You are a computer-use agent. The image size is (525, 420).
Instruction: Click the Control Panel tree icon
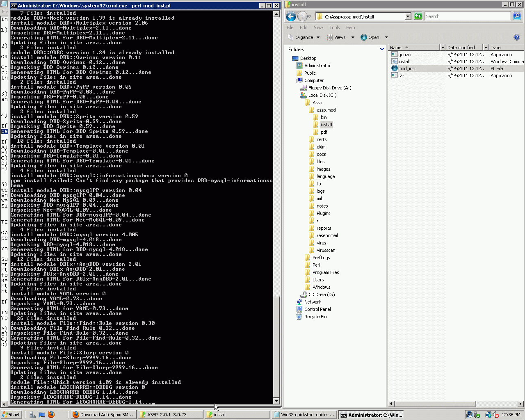pyautogui.click(x=299, y=309)
